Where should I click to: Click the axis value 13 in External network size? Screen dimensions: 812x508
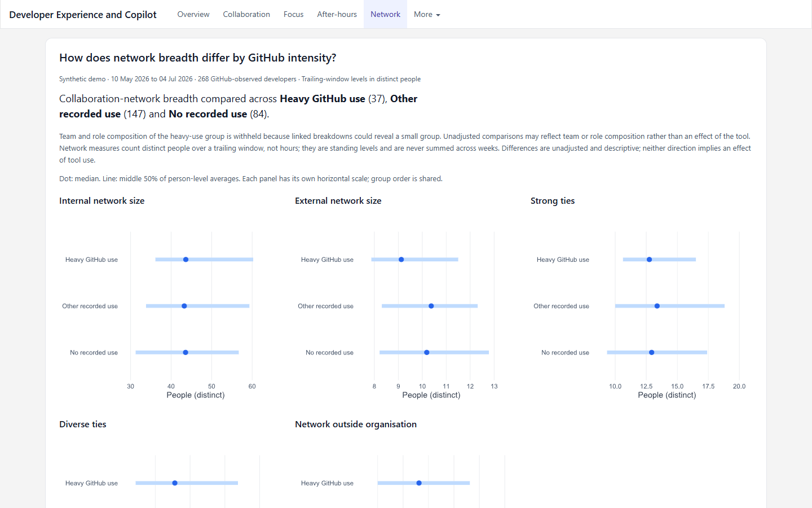(494, 387)
